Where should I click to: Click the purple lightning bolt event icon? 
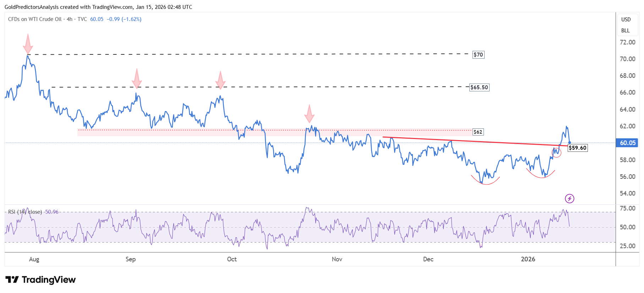pyautogui.click(x=569, y=198)
